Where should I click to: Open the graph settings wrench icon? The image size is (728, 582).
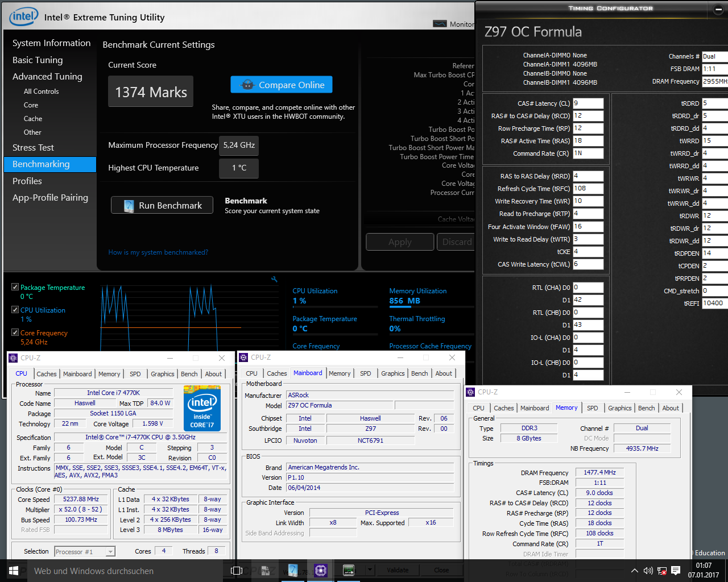coord(274,279)
